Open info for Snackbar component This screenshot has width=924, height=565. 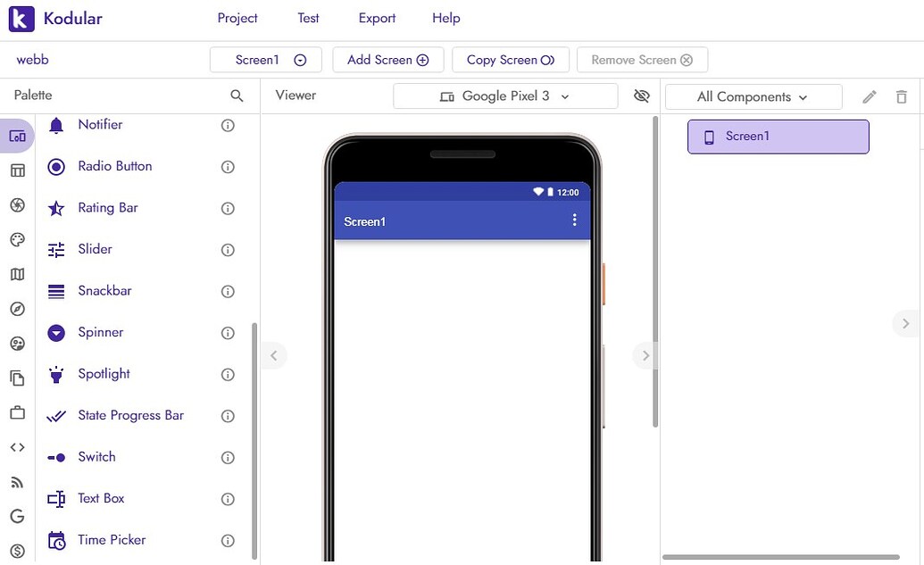coord(228,292)
